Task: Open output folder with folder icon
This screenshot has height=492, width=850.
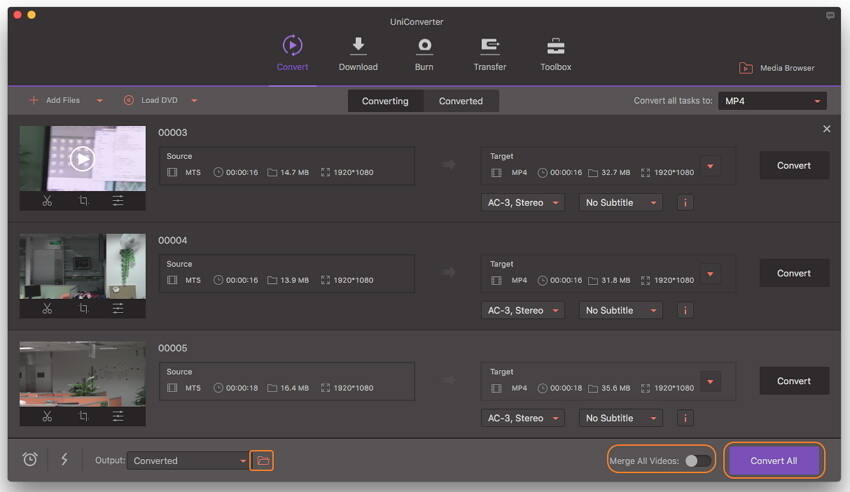Action: click(x=262, y=461)
